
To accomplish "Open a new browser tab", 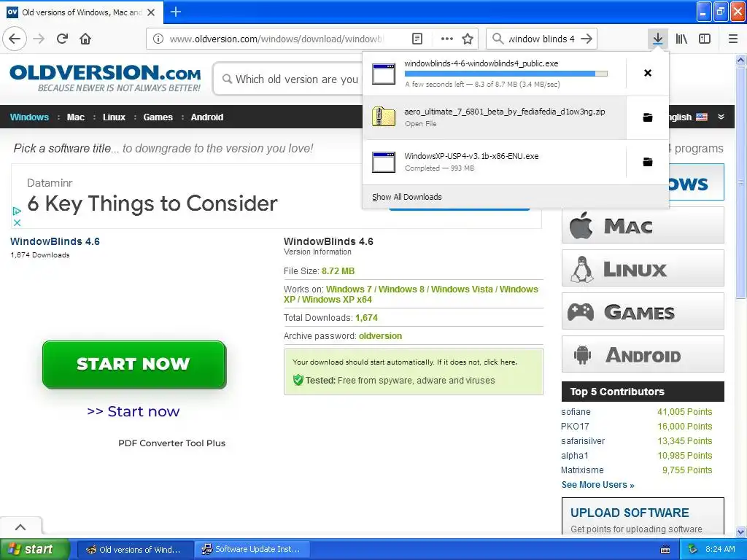I will [x=175, y=12].
